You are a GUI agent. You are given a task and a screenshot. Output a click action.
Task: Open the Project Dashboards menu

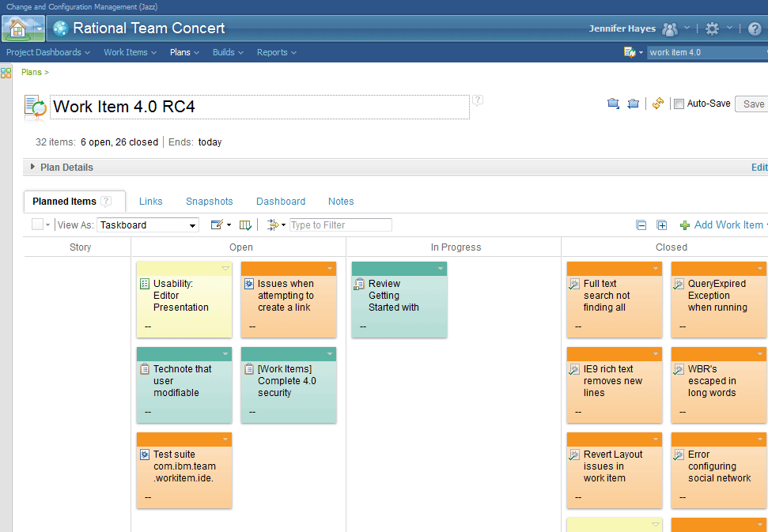point(48,52)
